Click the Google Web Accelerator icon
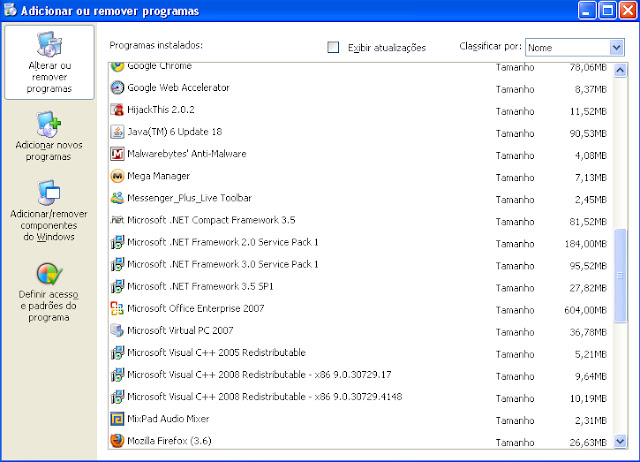 [117, 88]
